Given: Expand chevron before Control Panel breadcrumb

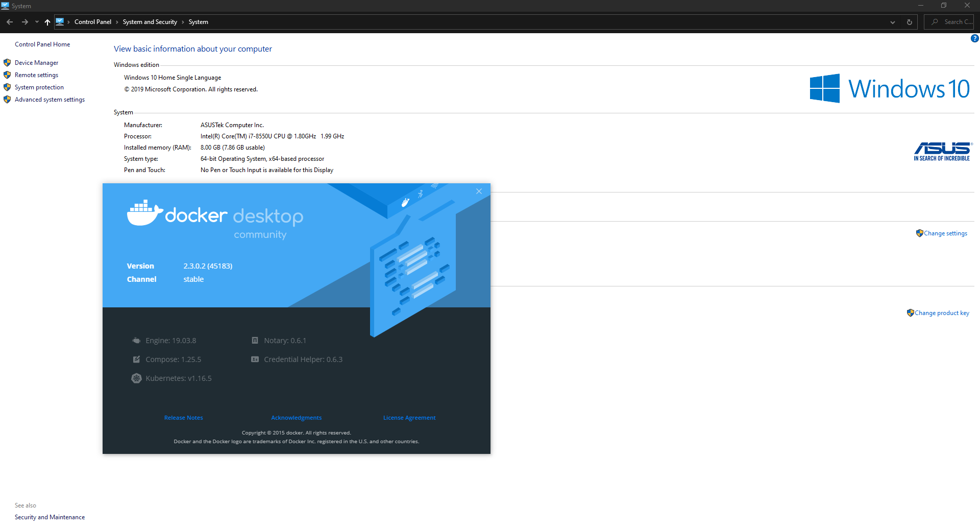Looking at the screenshot, I should 68,22.
